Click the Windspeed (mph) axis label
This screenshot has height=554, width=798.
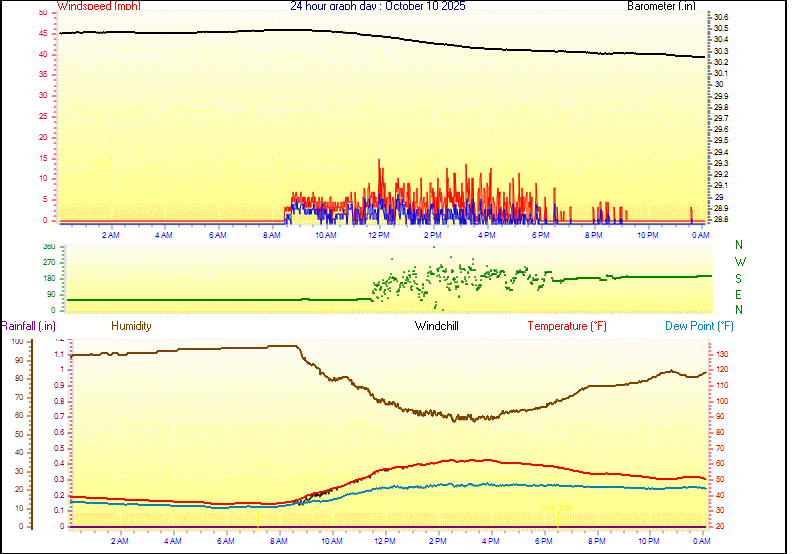[x=99, y=6]
